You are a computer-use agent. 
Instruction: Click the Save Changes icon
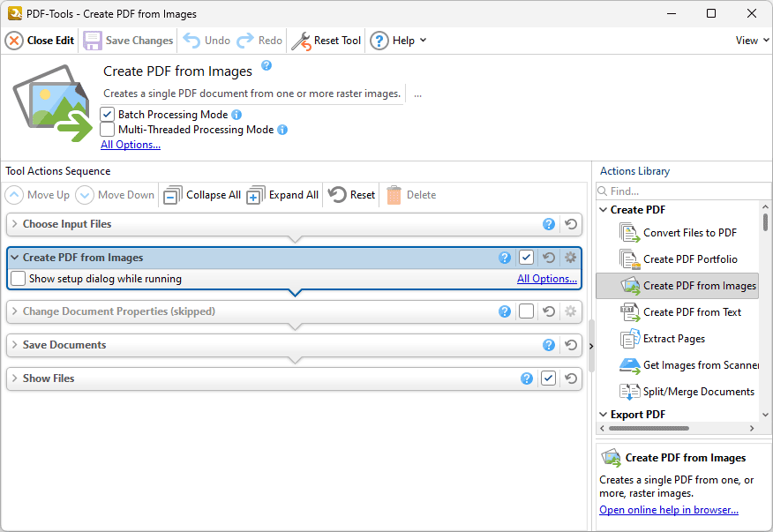pyautogui.click(x=93, y=41)
